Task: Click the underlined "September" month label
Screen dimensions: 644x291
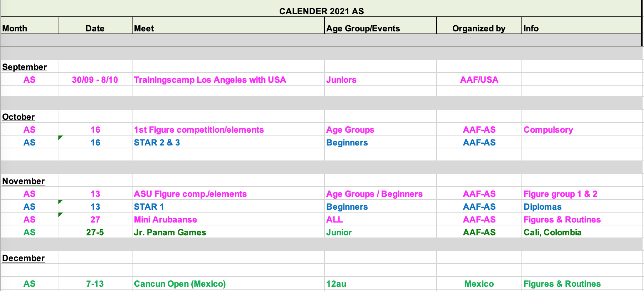Action: tap(25, 67)
